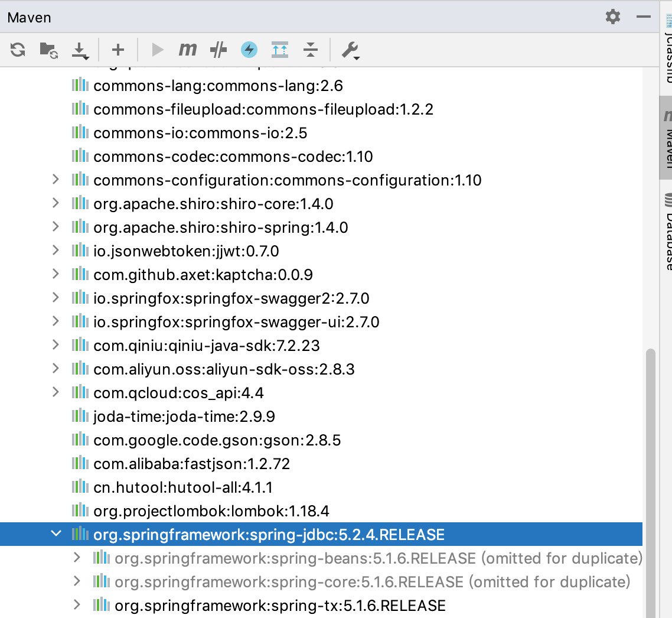Screen dimensions: 672x618
Task: Click Generate Sources and Update Folders icon
Action: [48, 50]
